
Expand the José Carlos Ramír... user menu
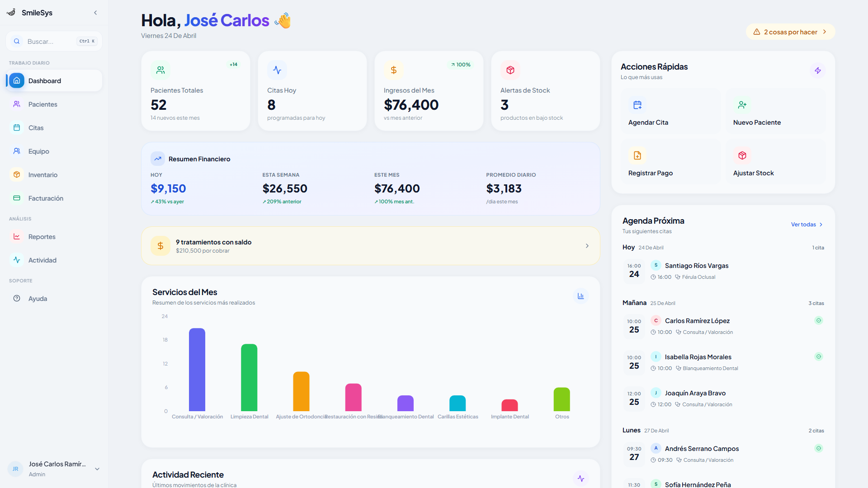(x=97, y=469)
